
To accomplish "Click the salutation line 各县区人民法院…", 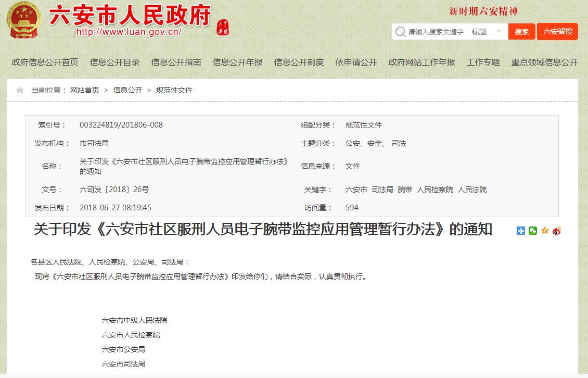I will tap(110, 262).
